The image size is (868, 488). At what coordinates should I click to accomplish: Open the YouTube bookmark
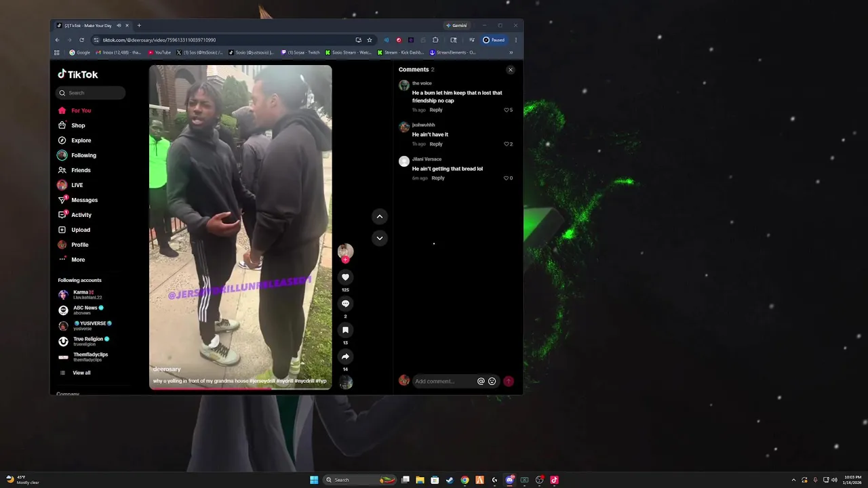coord(159,52)
